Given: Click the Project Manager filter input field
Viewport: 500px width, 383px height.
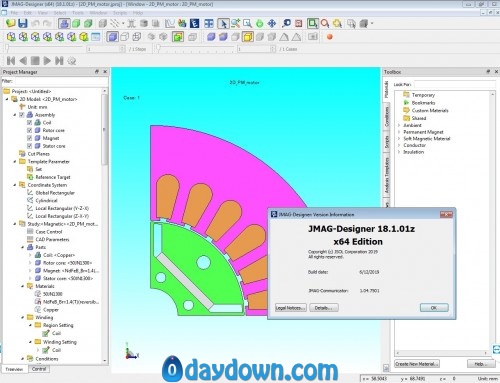Looking at the screenshot, I should [61, 81].
